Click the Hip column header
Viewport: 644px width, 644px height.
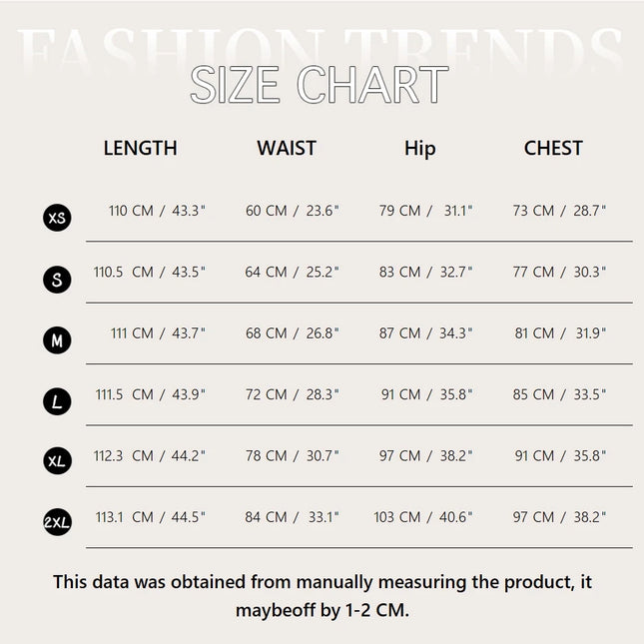pyautogui.click(x=420, y=149)
